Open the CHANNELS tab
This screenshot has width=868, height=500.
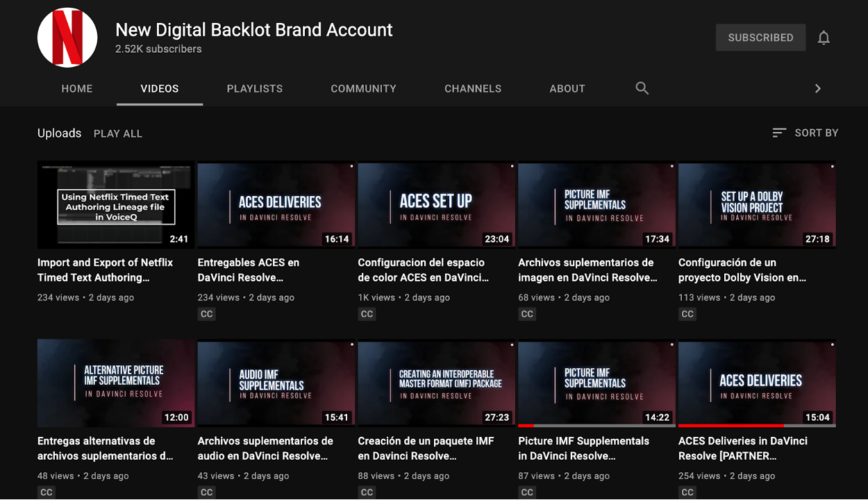[x=473, y=88]
